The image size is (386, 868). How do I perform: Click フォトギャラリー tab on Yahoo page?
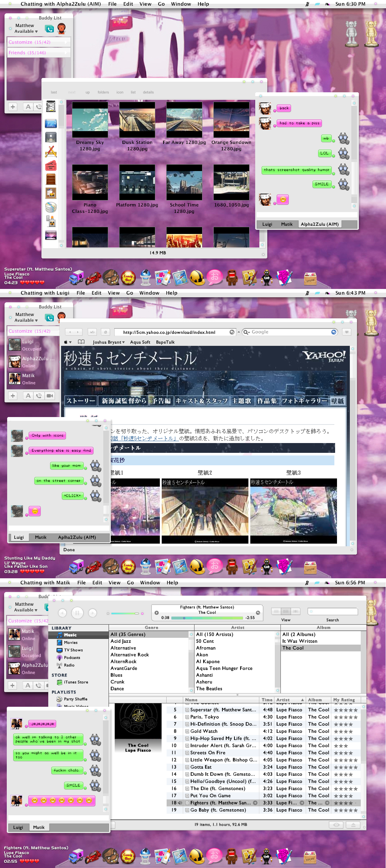(x=305, y=401)
